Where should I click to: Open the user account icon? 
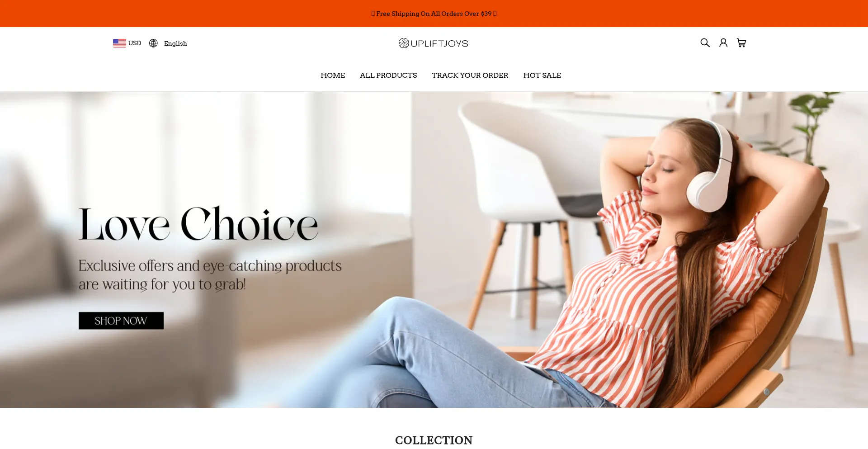click(x=723, y=43)
